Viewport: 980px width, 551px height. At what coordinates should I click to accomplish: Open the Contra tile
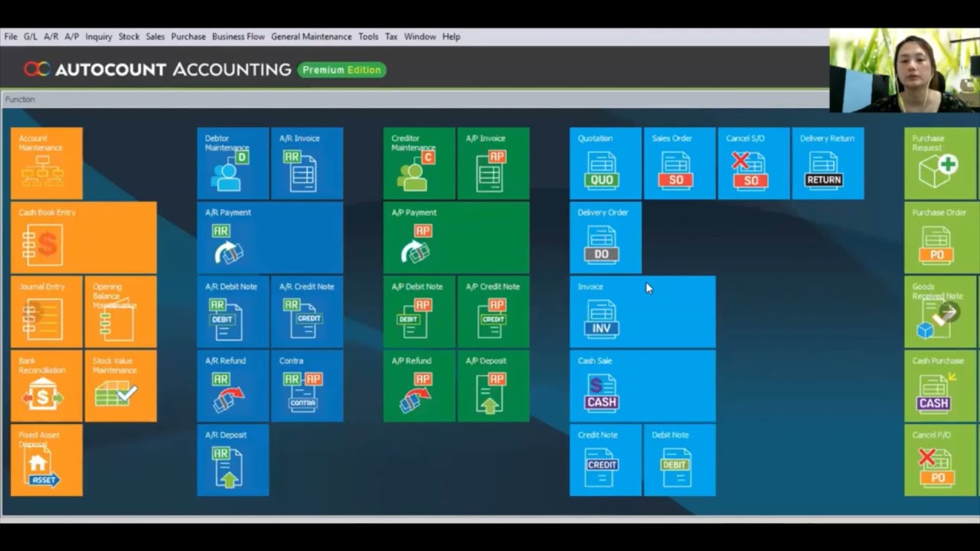[x=307, y=386]
